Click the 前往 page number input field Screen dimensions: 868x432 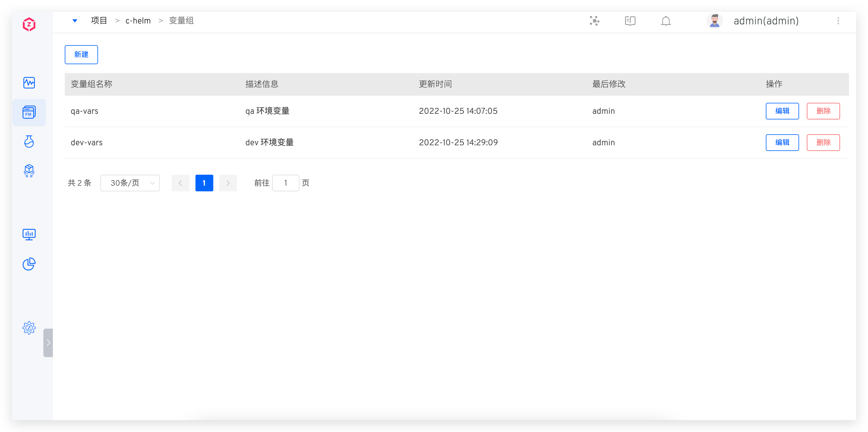286,183
